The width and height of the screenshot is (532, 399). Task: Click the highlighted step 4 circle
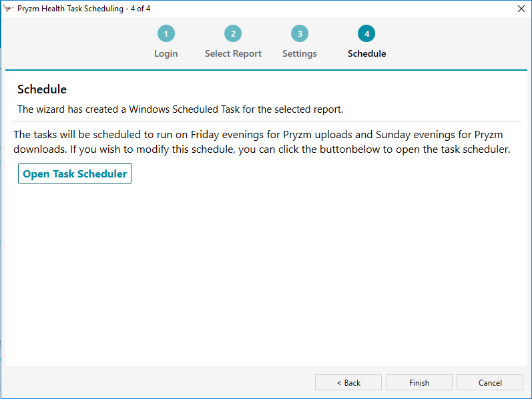coord(366,33)
